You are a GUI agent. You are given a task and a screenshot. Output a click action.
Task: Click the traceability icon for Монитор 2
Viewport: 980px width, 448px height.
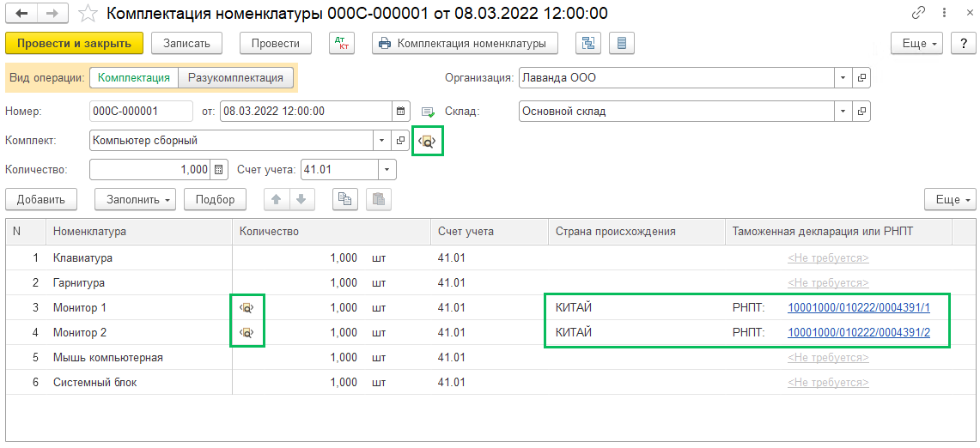point(247,332)
